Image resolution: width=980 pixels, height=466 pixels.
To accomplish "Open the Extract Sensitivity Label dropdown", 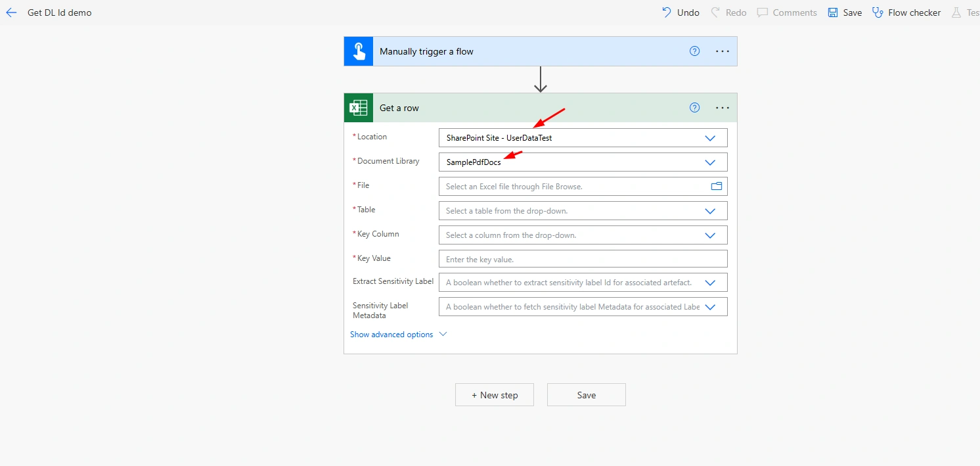I will [x=710, y=283].
